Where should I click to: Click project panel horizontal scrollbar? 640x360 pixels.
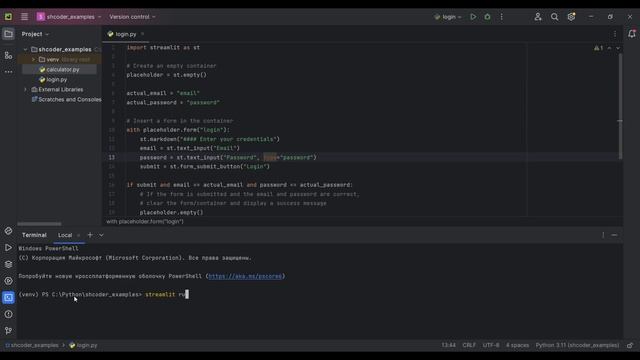39,224
